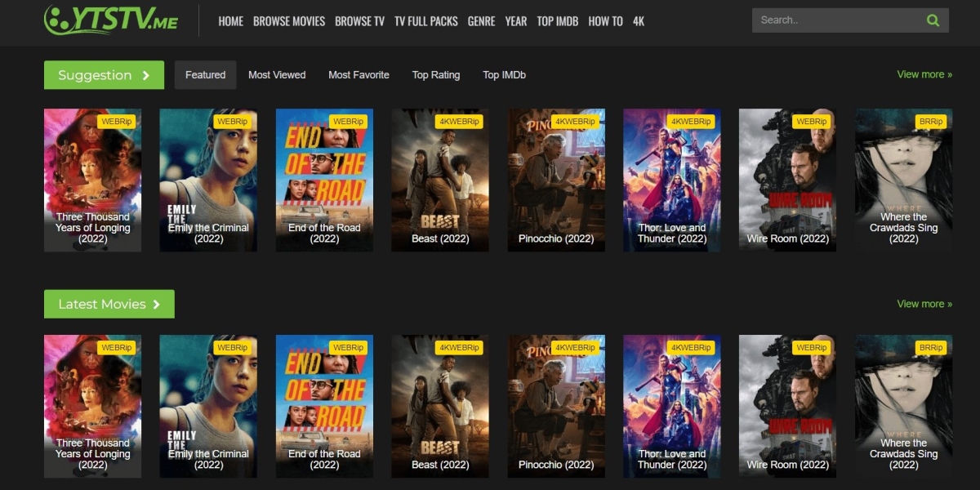Click the WEBRip badge on Wire Room in Suggestion
980x490 pixels.
pos(811,122)
